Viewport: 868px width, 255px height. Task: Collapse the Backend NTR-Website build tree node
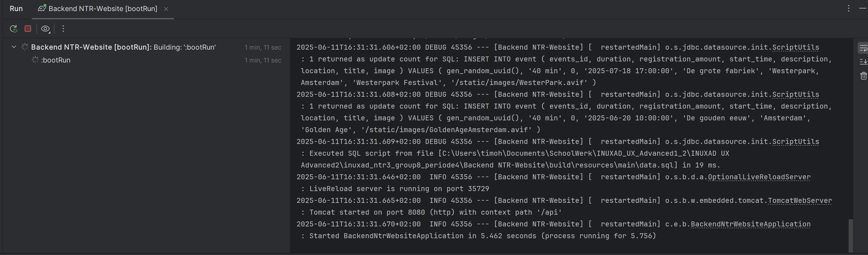coord(14,47)
